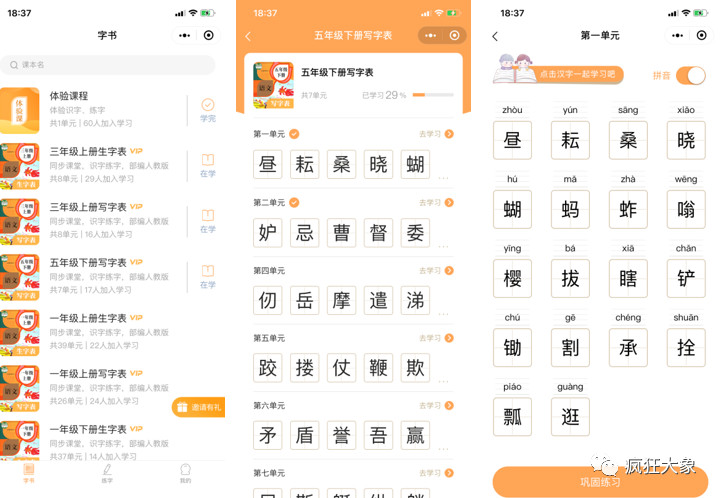The width and height of the screenshot is (720, 498).
Task: Click the completed check badge of 第一单元
Action: pos(294,134)
